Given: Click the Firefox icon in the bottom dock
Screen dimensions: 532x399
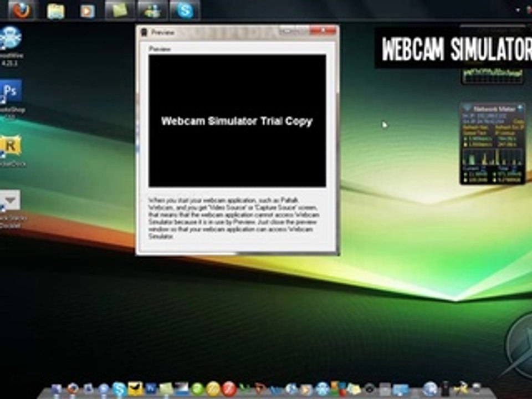Looking at the screenshot, I should [x=73, y=389].
